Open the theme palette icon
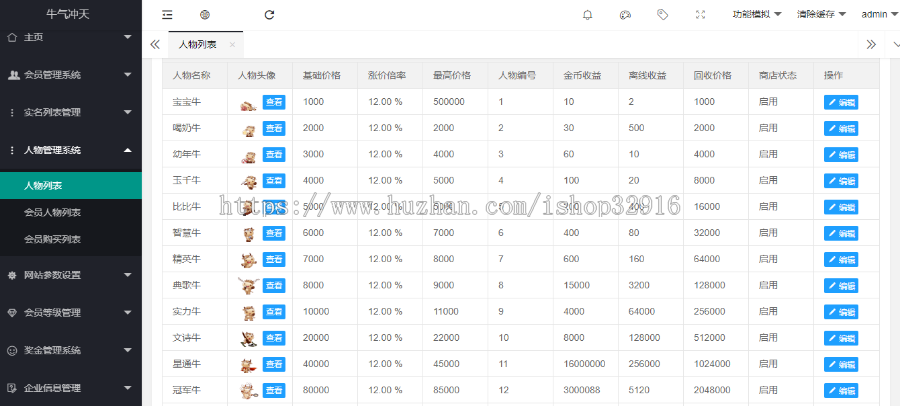The image size is (900, 406). (625, 15)
